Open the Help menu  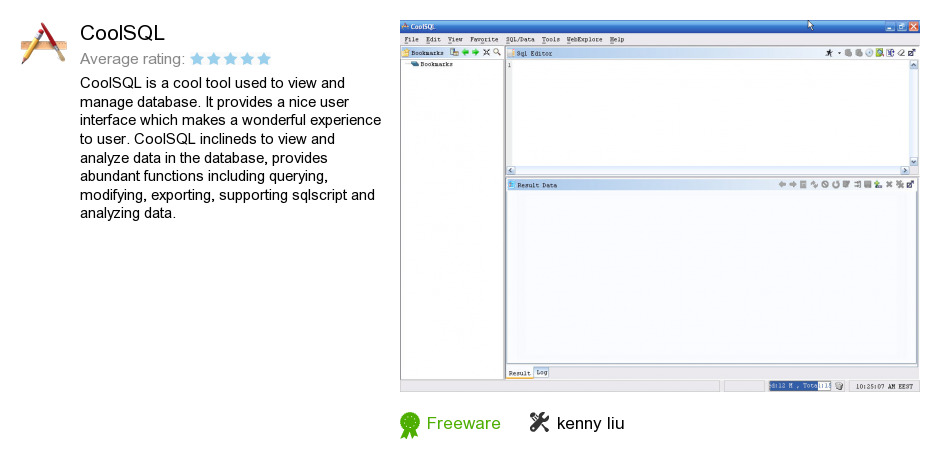coord(617,40)
